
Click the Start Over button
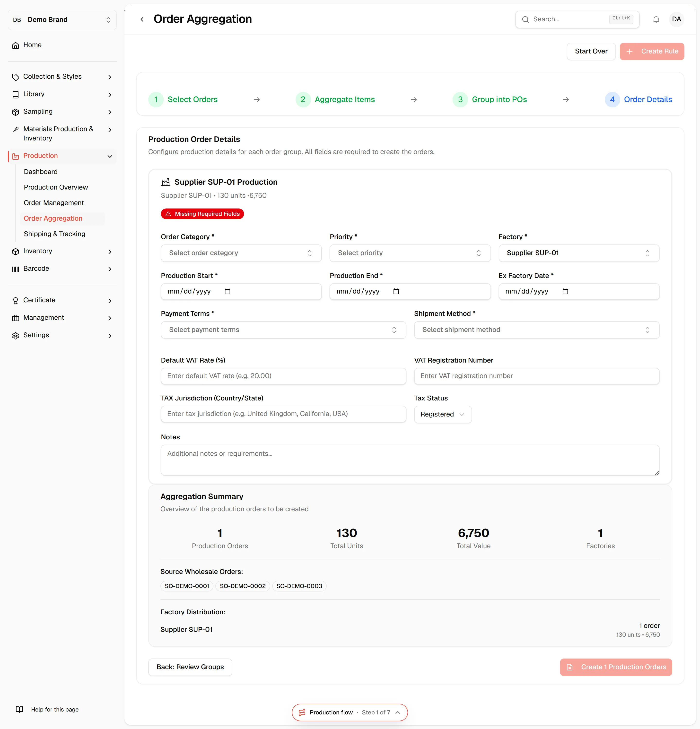coord(591,51)
